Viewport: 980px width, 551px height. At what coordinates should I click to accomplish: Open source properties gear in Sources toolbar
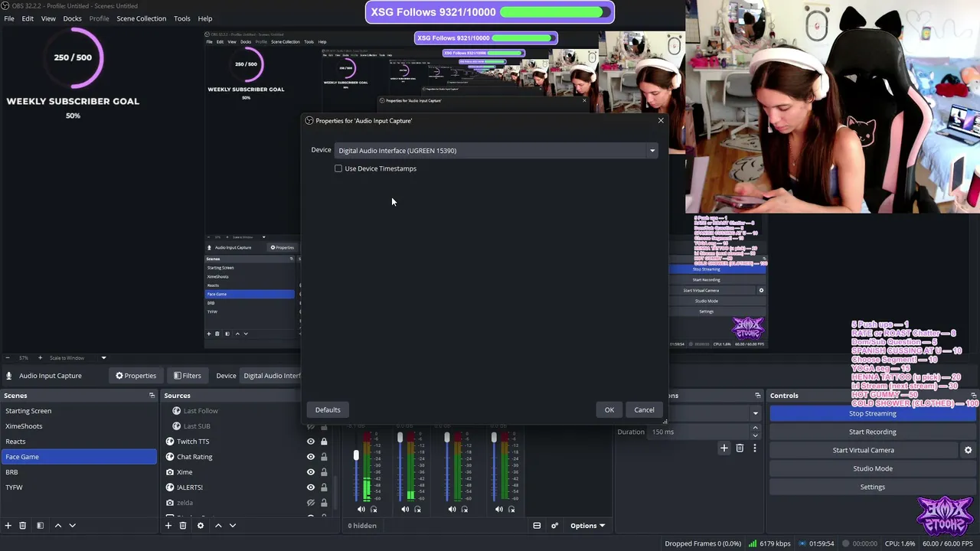(x=201, y=526)
